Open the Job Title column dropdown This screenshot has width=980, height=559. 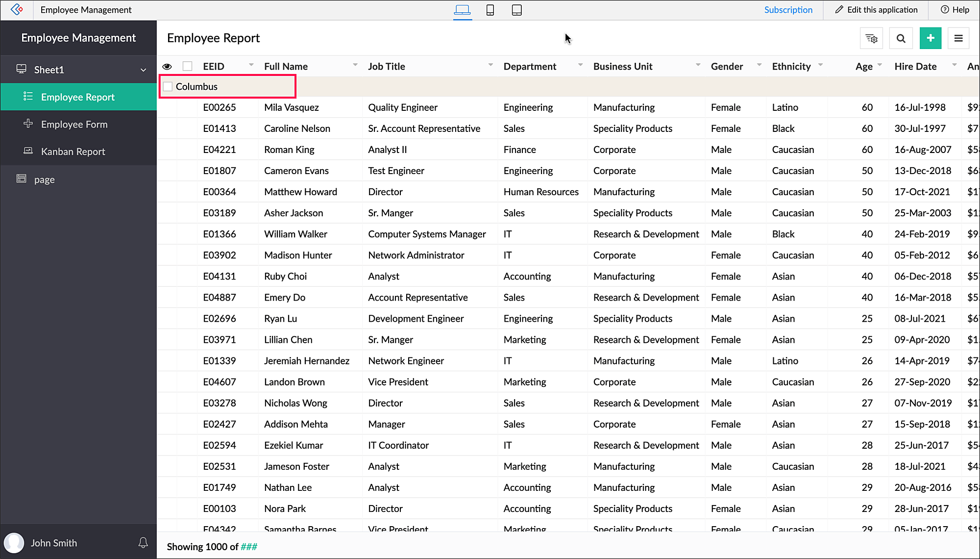click(490, 65)
